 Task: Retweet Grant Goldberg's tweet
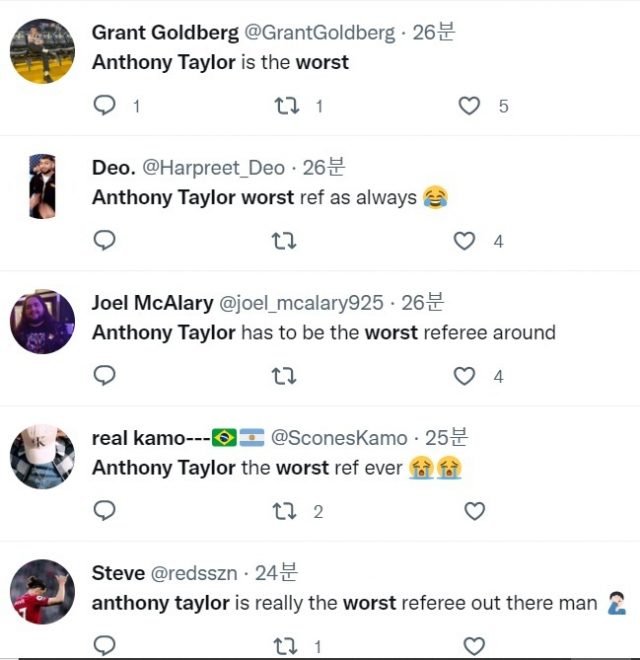(287, 105)
